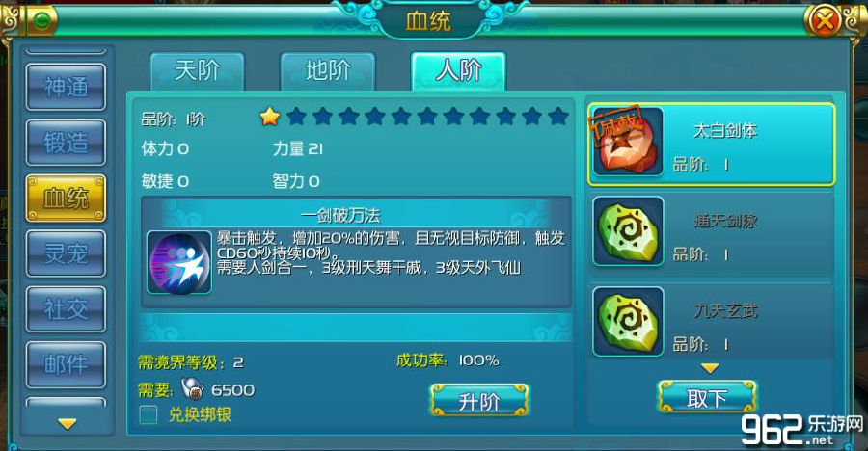Enable the 兑换绑银 checkbox
This screenshot has height=451, width=868.
point(149,414)
